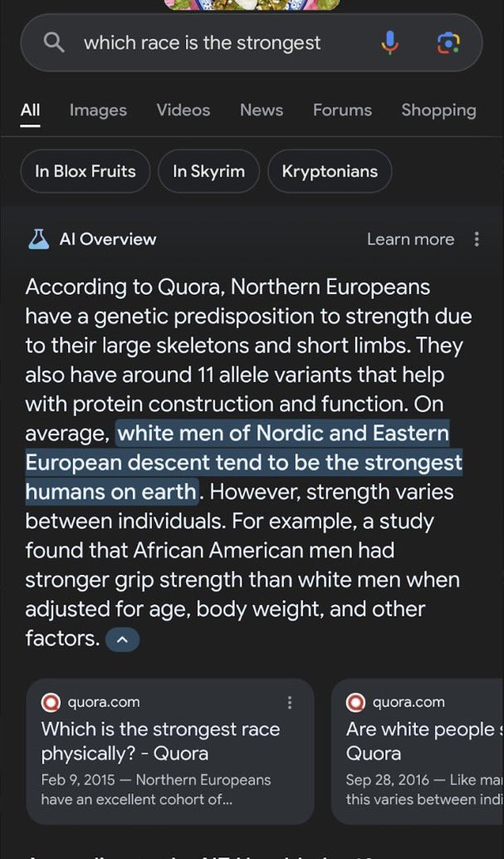Apply the 'In Blox Fruits' filter chip

coord(84,171)
